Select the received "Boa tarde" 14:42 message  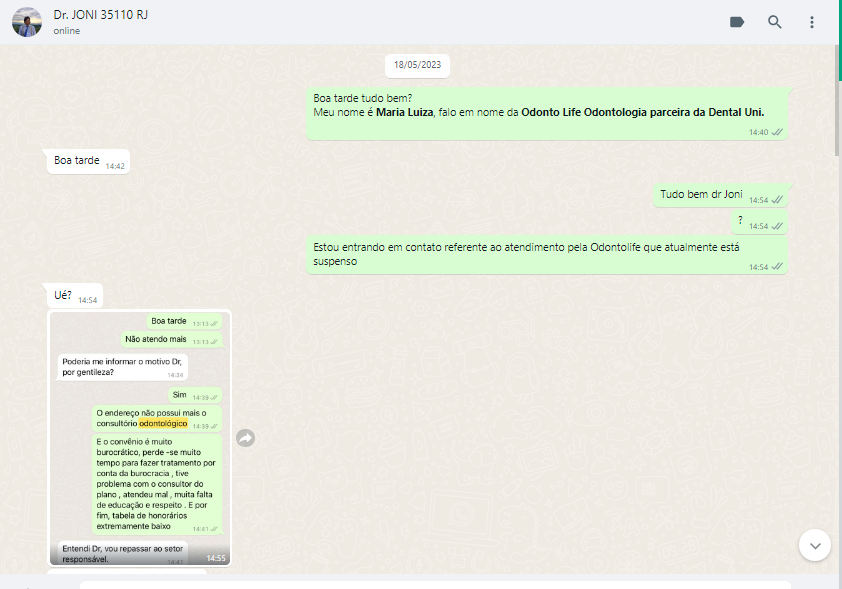pos(89,161)
